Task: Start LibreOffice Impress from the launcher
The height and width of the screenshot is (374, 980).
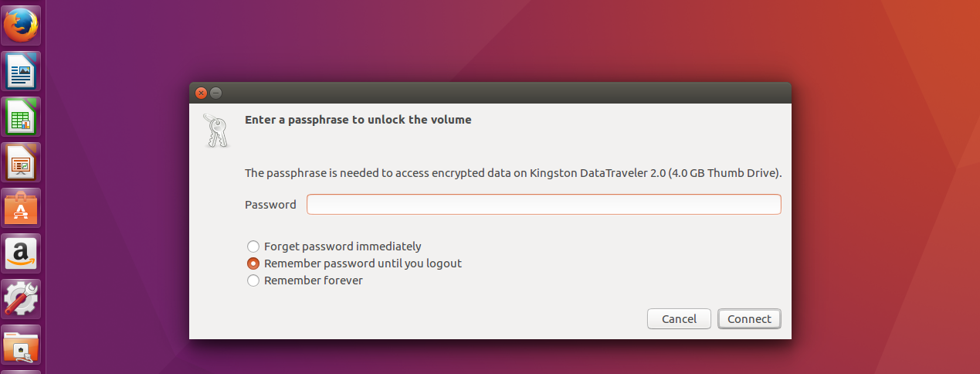Action: 22,162
